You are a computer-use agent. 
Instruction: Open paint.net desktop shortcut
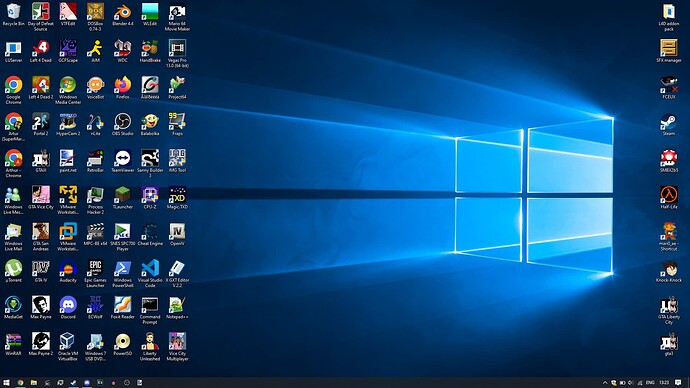(x=68, y=161)
